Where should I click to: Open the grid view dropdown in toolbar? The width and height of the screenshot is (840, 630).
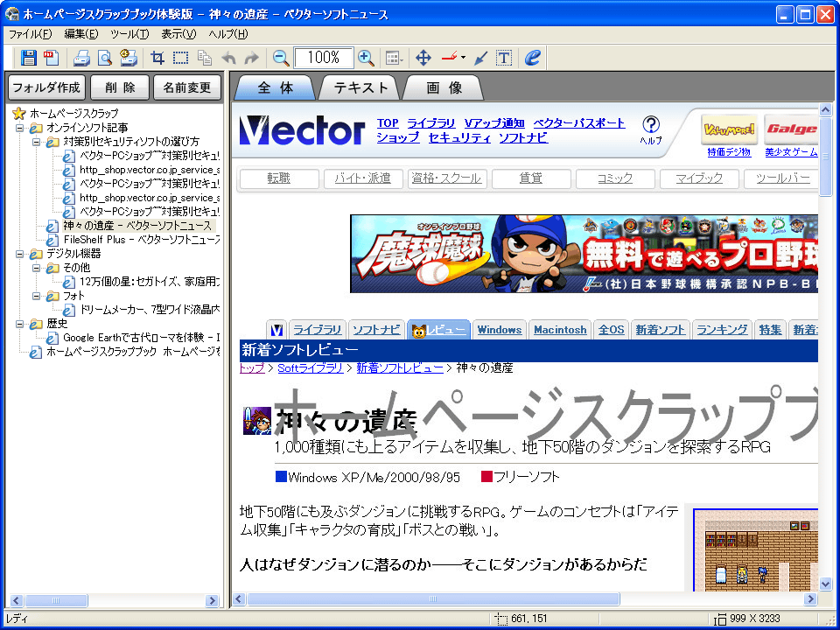(x=395, y=58)
